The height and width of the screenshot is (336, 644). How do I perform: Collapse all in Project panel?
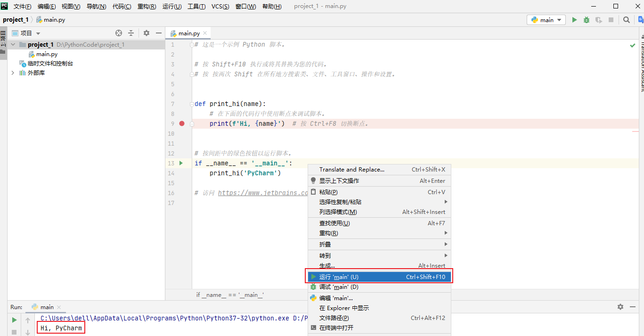tap(131, 33)
